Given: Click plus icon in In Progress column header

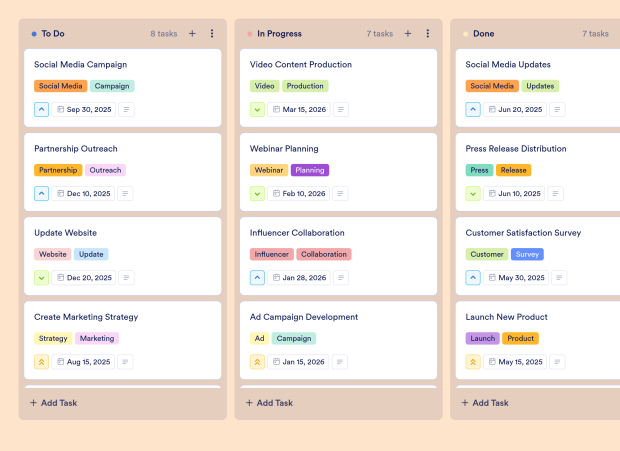Looking at the screenshot, I should point(408,33).
